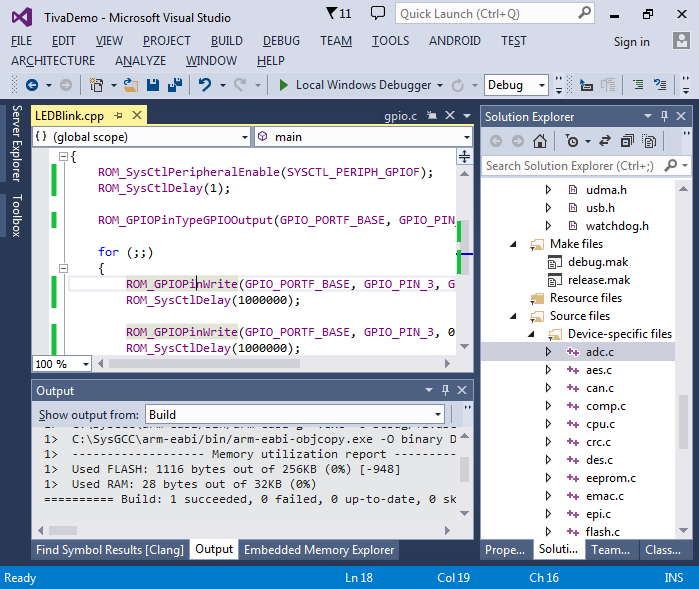Image resolution: width=699 pixels, height=589 pixels.
Task: Click the Navigate Backward arrow button
Action: pos(32,85)
